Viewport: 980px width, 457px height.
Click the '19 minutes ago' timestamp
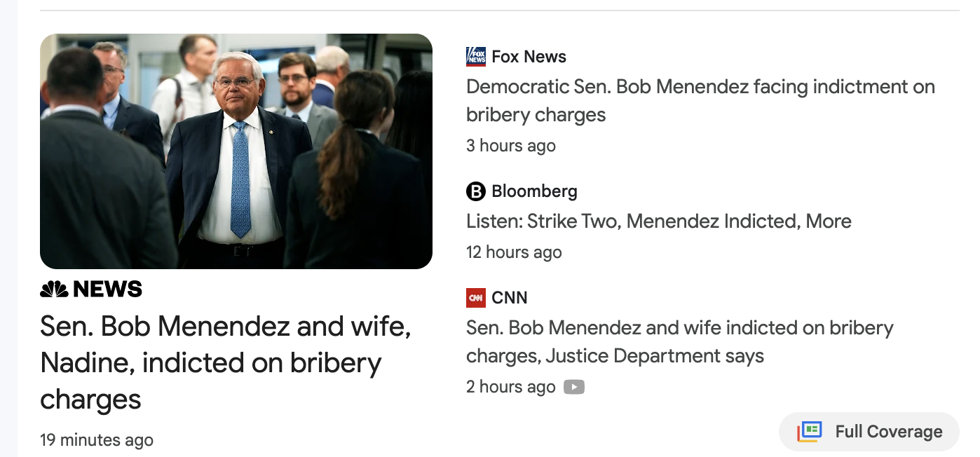click(96, 440)
